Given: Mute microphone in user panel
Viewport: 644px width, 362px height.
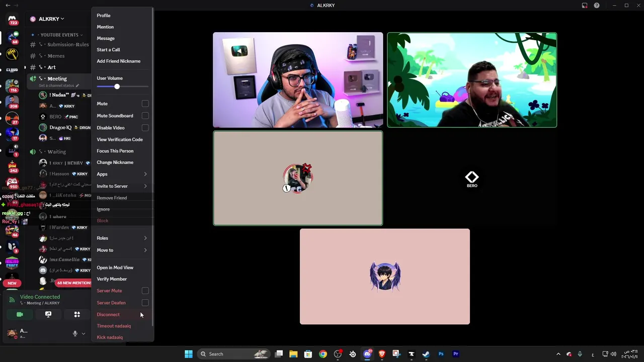Looking at the screenshot, I should coord(75,333).
